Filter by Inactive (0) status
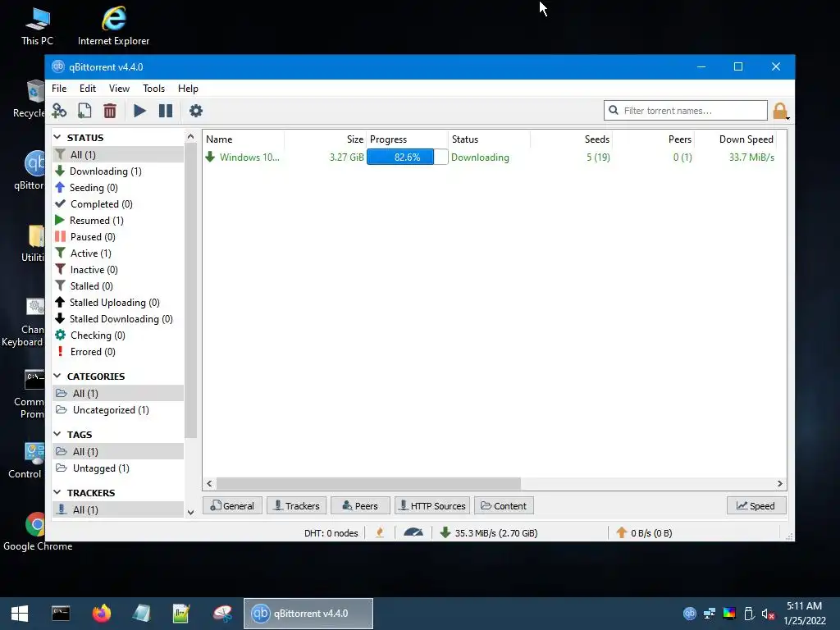This screenshot has height=630, width=840. tap(118, 270)
